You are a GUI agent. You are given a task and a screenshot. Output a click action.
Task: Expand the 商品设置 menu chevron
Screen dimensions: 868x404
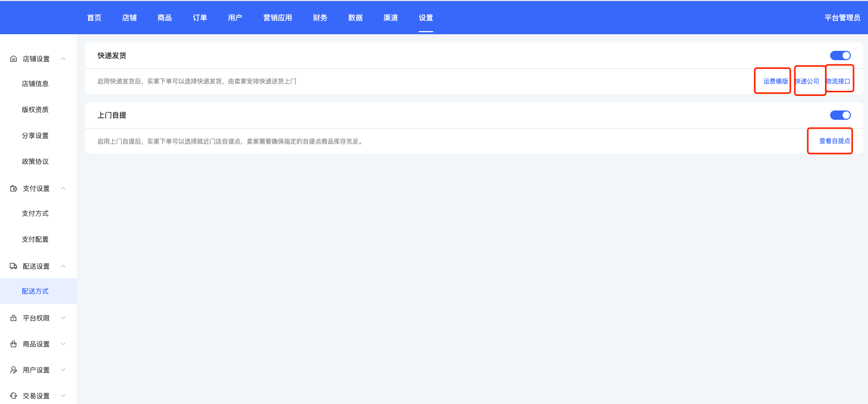coord(63,344)
